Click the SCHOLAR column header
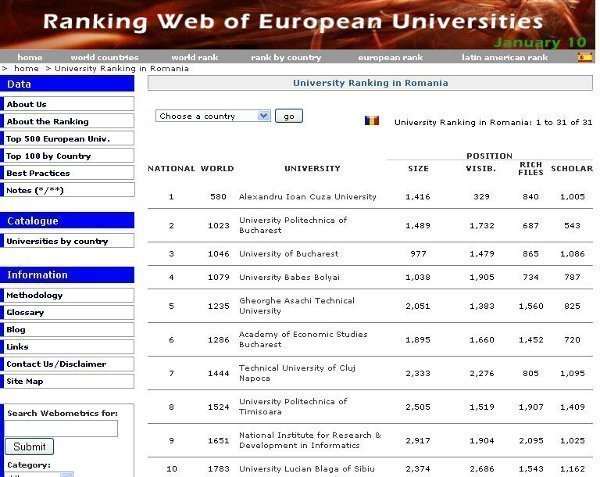The width and height of the screenshot is (600, 477). pyautogui.click(x=572, y=168)
